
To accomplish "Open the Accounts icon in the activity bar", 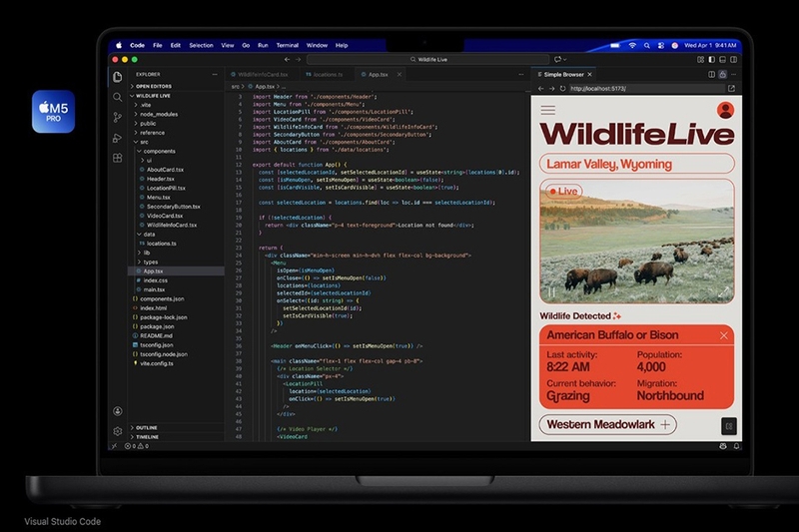I will coord(117,411).
